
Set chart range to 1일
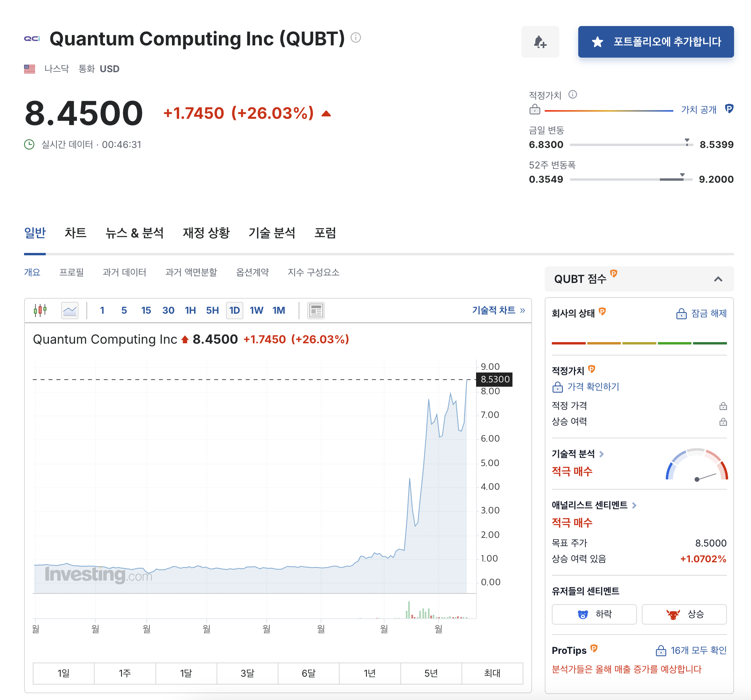pyautogui.click(x=64, y=673)
